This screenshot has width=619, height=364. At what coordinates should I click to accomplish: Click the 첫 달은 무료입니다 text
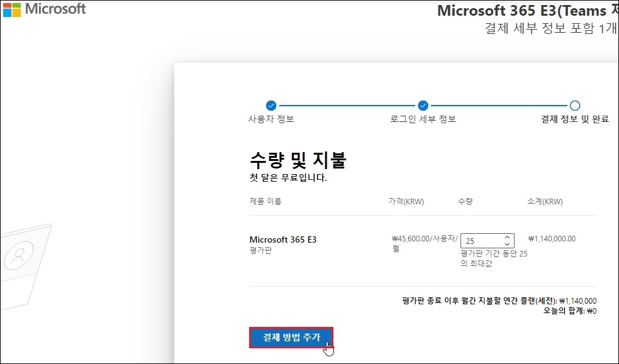point(288,178)
